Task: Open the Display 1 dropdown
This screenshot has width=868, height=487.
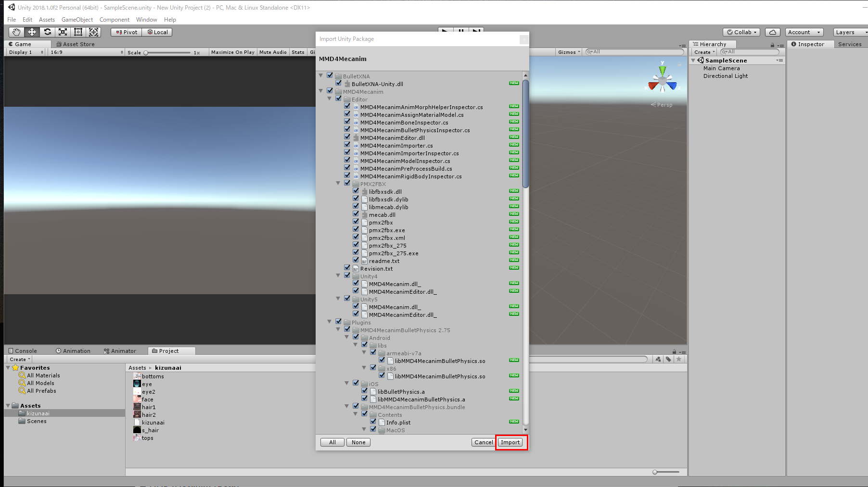Action: pos(26,52)
